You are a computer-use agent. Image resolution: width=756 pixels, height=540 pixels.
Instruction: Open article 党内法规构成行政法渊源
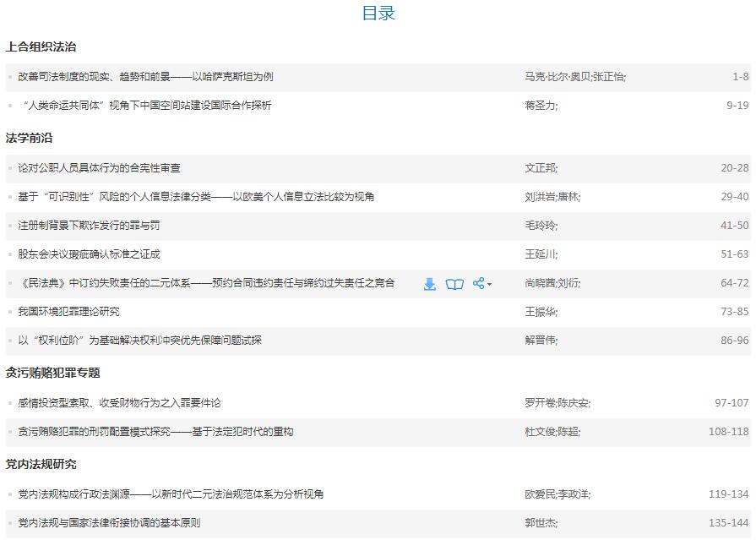click(x=171, y=494)
